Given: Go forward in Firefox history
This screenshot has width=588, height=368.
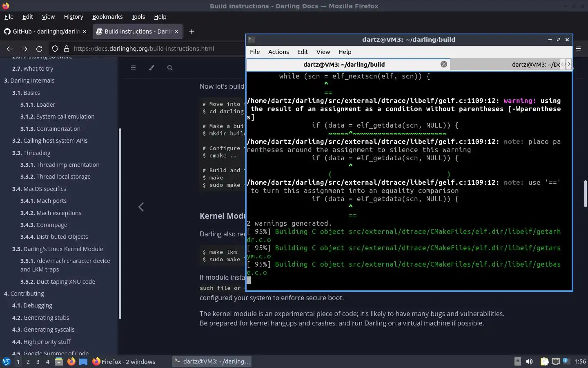Looking at the screenshot, I should point(24,49).
